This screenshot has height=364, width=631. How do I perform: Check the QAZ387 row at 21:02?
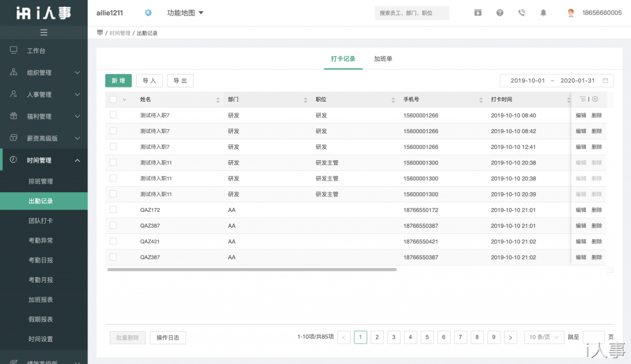[113, 257]
